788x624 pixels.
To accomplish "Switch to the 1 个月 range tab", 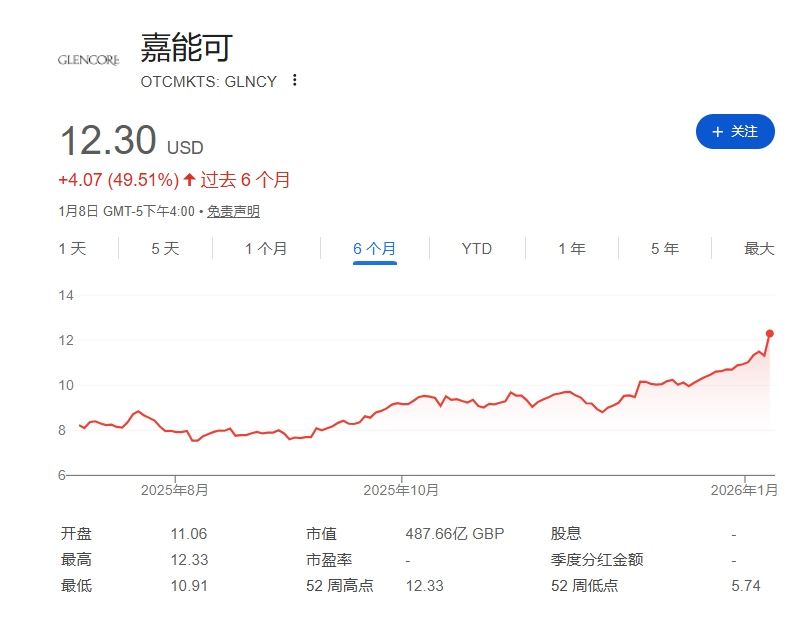I will (266, 249).
